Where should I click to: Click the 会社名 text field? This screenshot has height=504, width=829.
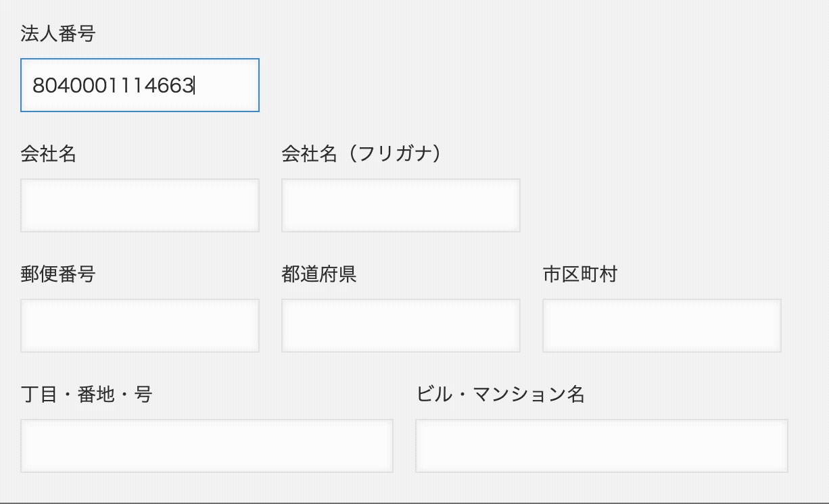point(140,205)
